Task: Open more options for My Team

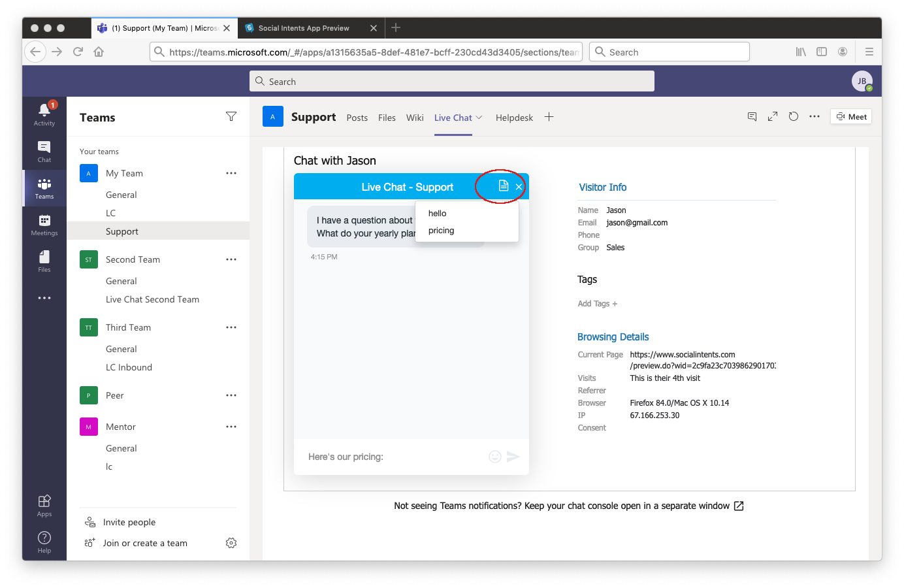Action: 231,173
